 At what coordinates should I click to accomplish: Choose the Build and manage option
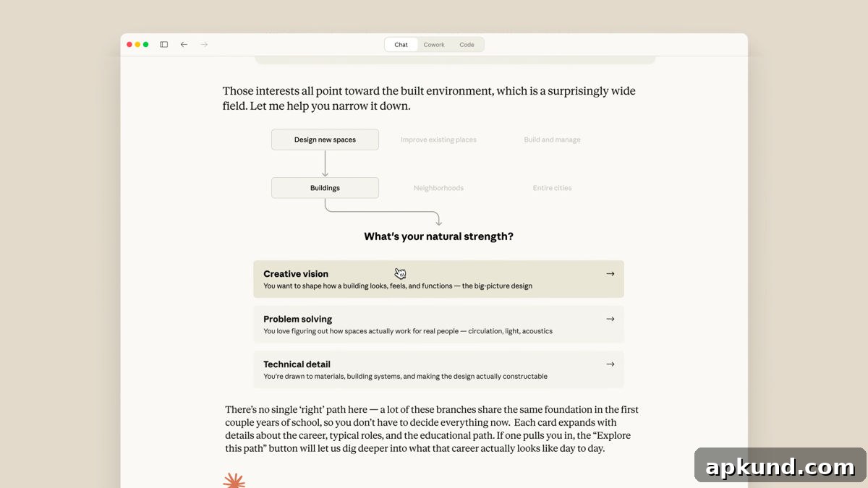(552, 140)
